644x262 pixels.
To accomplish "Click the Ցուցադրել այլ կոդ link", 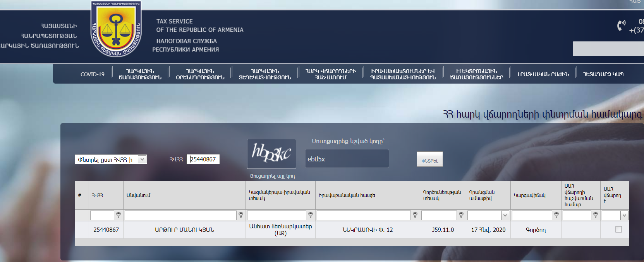I will point(272,176).
